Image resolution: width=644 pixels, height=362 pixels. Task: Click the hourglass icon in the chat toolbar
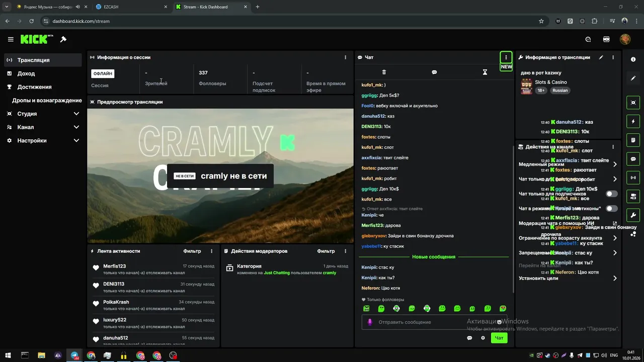pyautogui.click(x=485, y=72)
